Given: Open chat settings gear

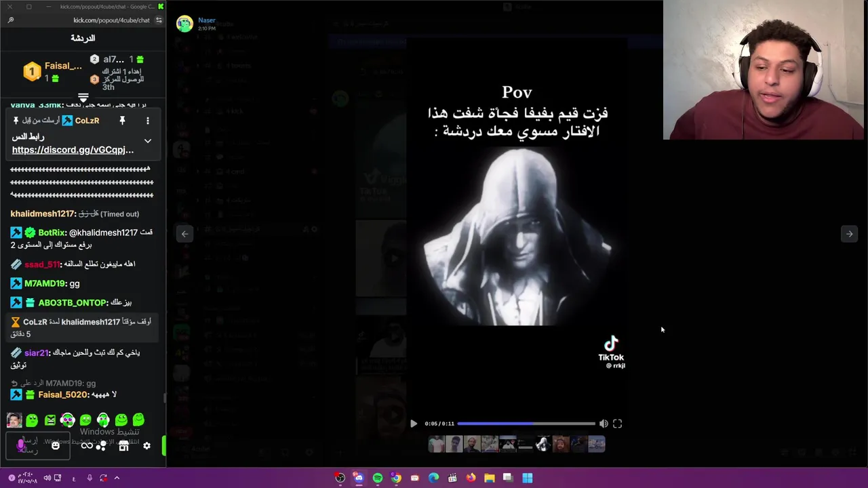Looking at the screenshot, I should (146, 445).
